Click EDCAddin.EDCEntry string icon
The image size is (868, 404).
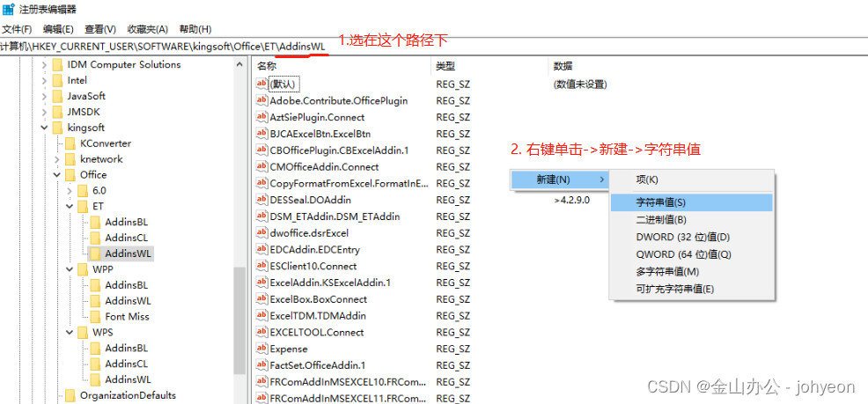(x=261, y=249)
